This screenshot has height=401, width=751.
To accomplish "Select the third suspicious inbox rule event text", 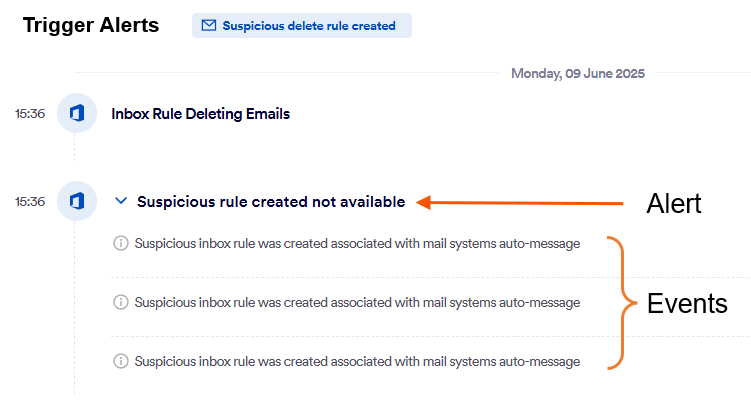I will tap(357, 361).
